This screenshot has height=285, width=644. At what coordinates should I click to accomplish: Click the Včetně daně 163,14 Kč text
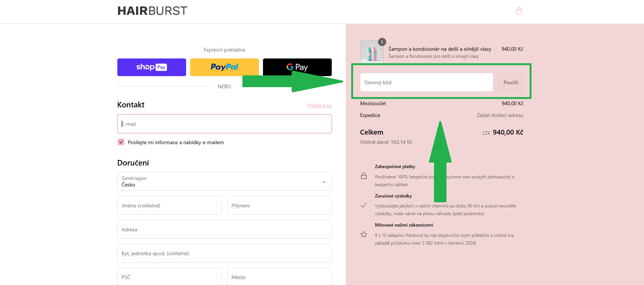pos(386,142)
